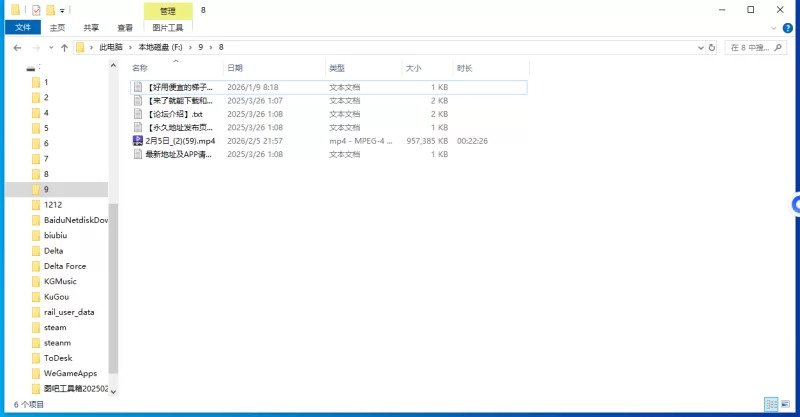
Task: Expand the chevron after 本地磁盘 (F:) in path
Action: point(190,47)
